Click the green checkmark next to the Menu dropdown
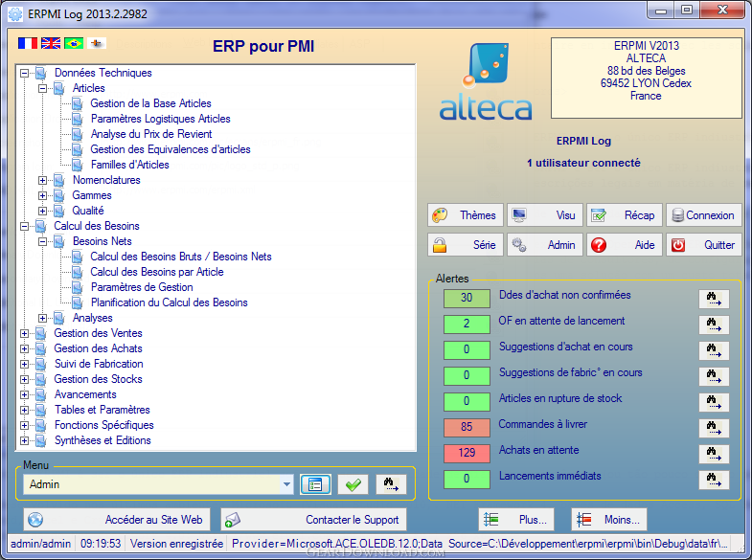The height and width of the screenshot is (560, 752). pyautogui.click(x=353, y=484)
